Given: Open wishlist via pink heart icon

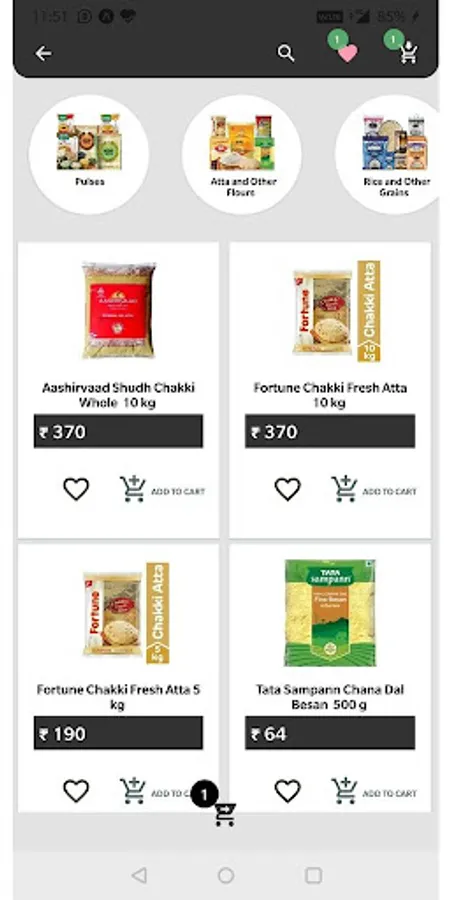Looking at the screenshot, I should click(x=347, y=53).
